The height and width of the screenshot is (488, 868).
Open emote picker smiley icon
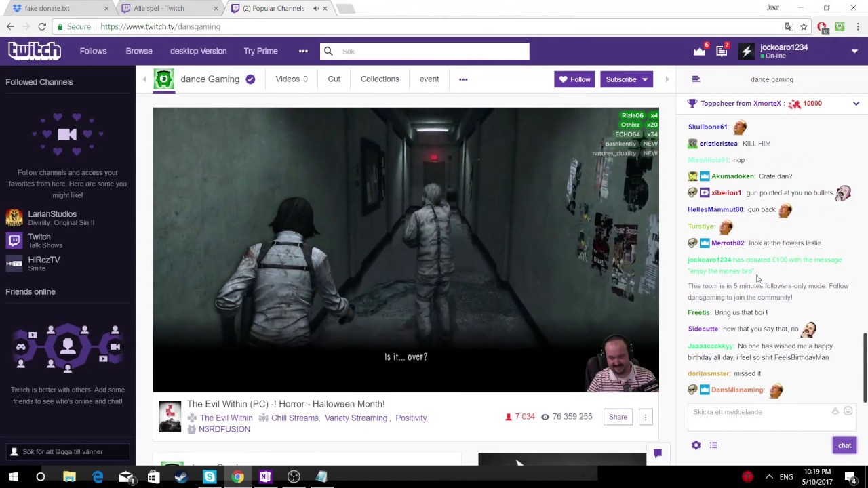click(x=848, y=411)
